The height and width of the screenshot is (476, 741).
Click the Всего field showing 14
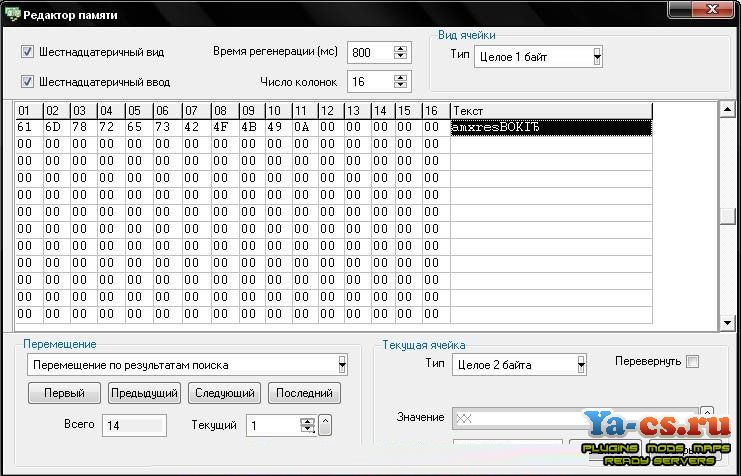click(x=134, y=425)
